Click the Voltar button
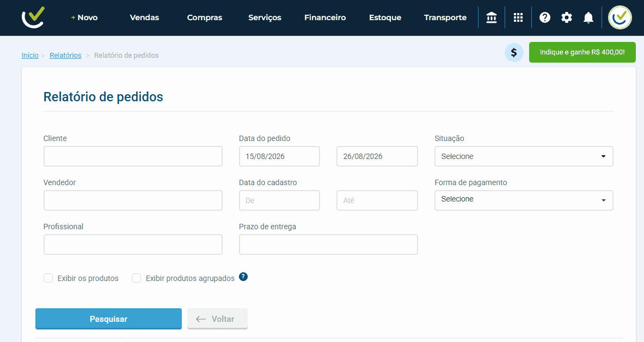Screen dimensions: 644x342 coord(217,319)
